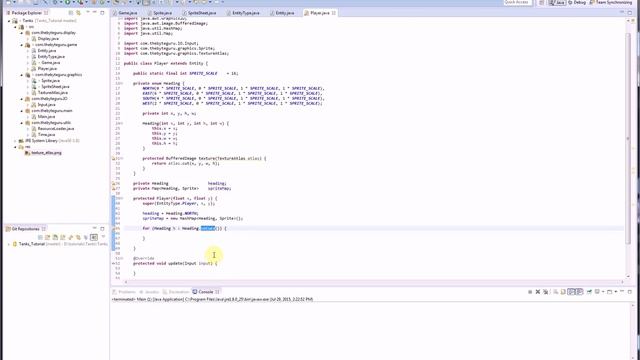Switch to the Debug perspective
640x360 pixels.
pyautogui.click(x=577, y=2)
